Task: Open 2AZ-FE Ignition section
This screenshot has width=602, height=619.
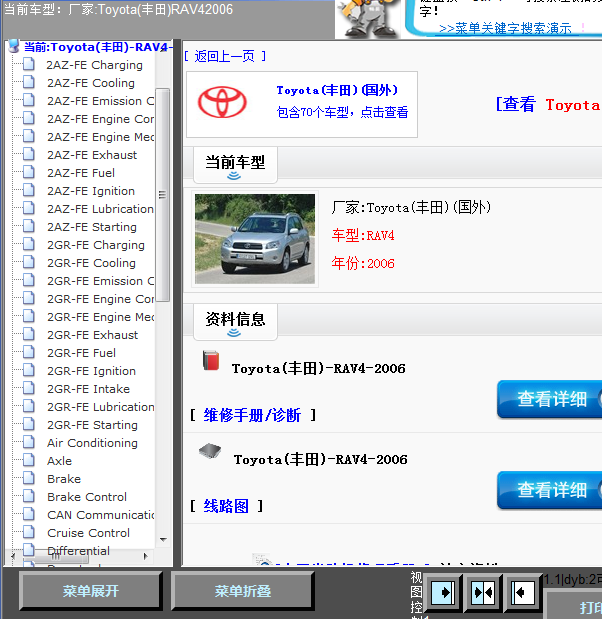Action: pos(91,191)
